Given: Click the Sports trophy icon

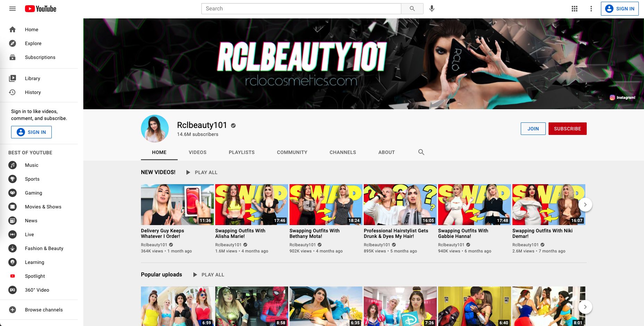Looking at the screenshot, I should pyautogui.click(x=12, y=179).
